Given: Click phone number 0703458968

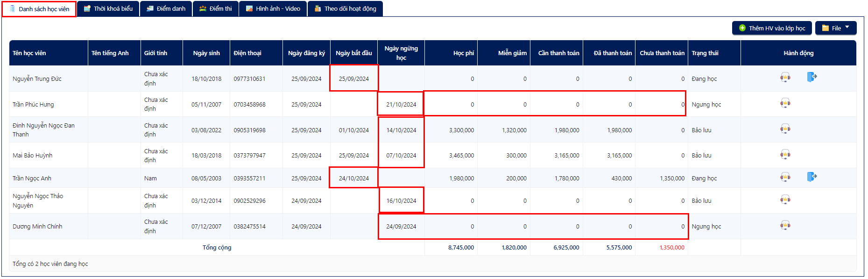Looking at the screenshot, I should tap(249, 104).
